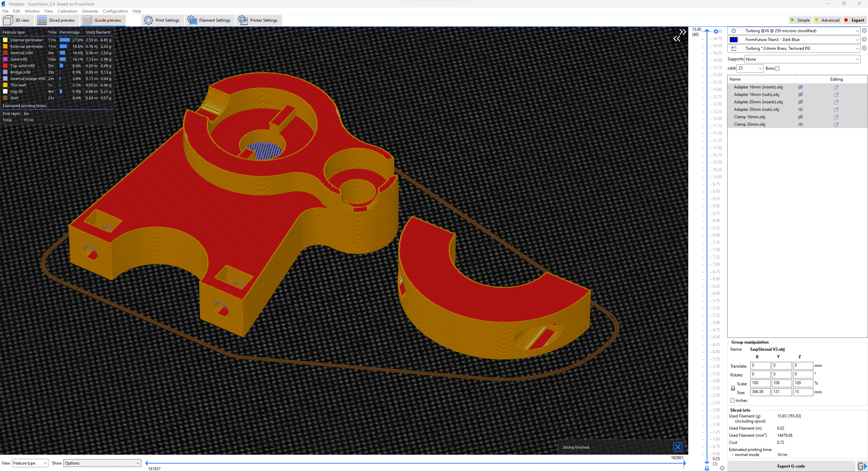The width and height of the screenshot is (868, 472).
Task: Expand the Infill percentage dropdown
Action: click(760, 68)
